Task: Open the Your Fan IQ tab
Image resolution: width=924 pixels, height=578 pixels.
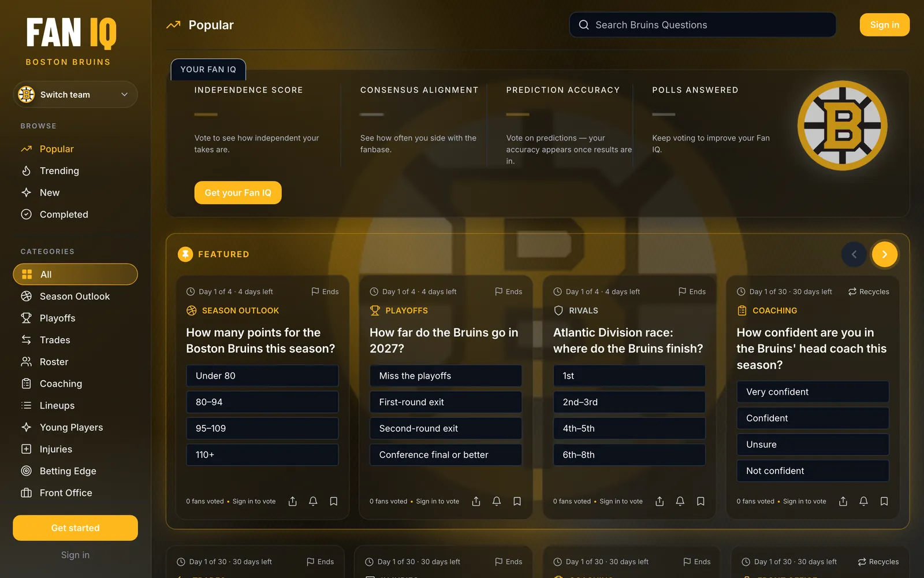Action: point(208,69)
